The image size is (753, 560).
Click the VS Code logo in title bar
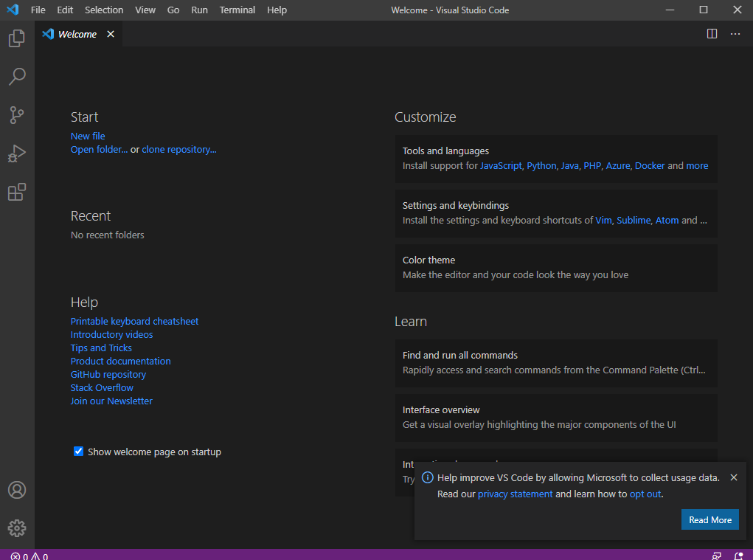[x=13, y=10]
